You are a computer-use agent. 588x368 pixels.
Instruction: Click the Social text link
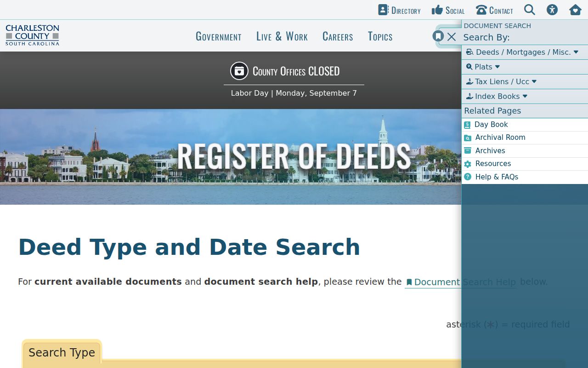(455, 10)
